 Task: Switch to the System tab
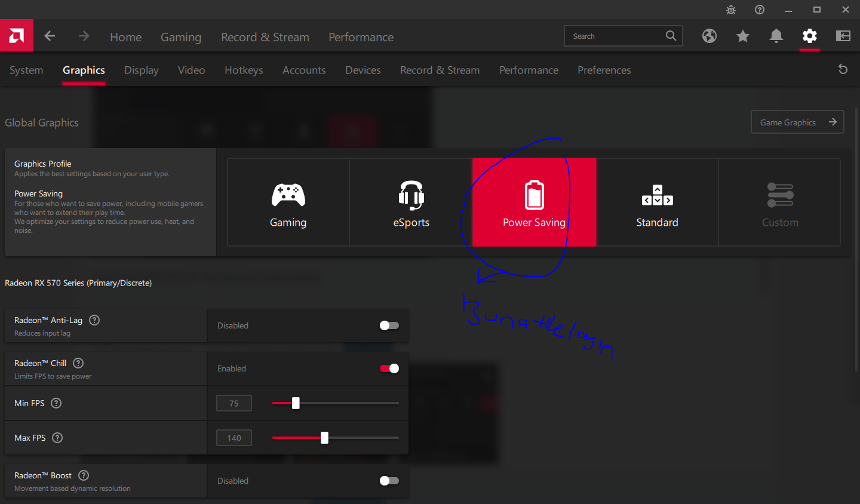point(26,70)
